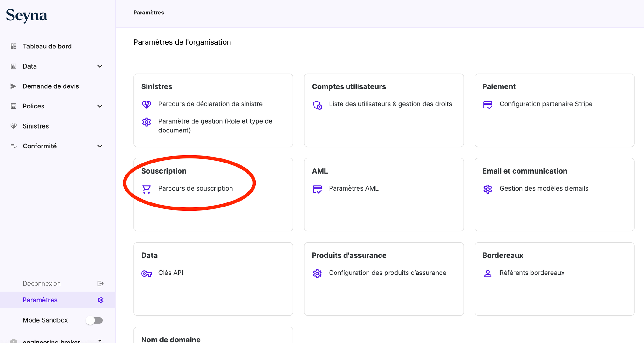Click the card icon beside Configuration partenaire Stripe
This screenshot has width=644, height=343.
click(488, 105)
